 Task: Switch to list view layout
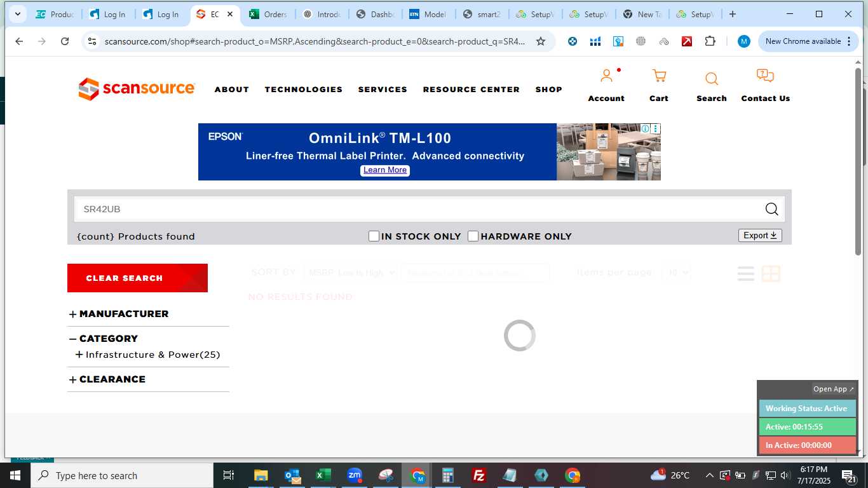coord(746,274)
